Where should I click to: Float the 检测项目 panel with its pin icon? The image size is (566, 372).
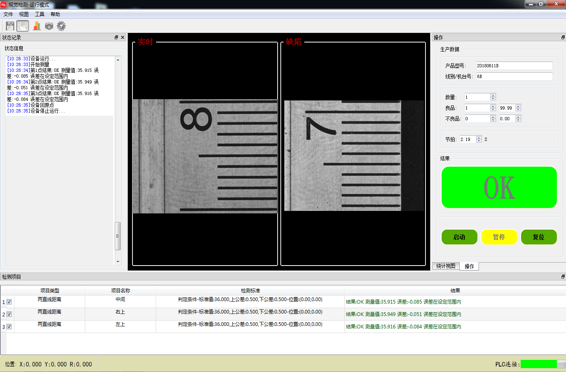563,276
